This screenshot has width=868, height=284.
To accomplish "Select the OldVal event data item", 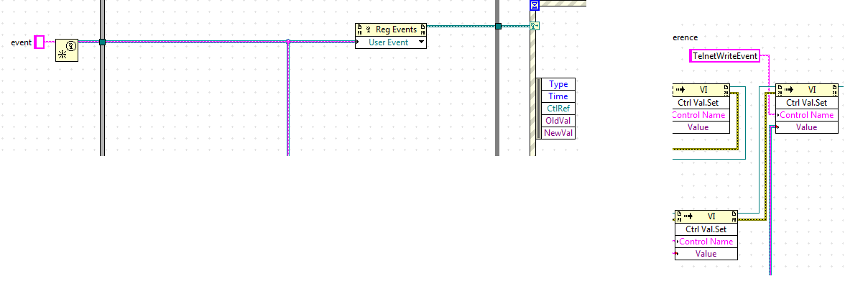I will [x=558, y=121].
